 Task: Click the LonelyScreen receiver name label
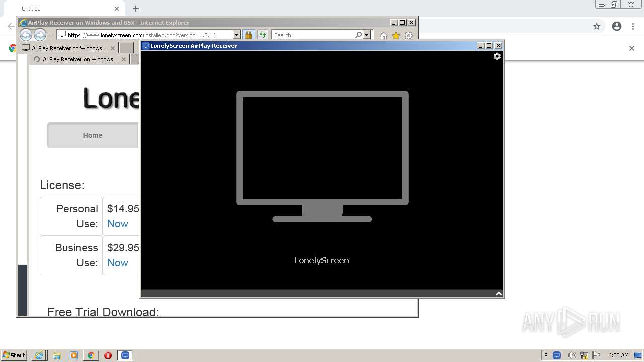(321, 260)
